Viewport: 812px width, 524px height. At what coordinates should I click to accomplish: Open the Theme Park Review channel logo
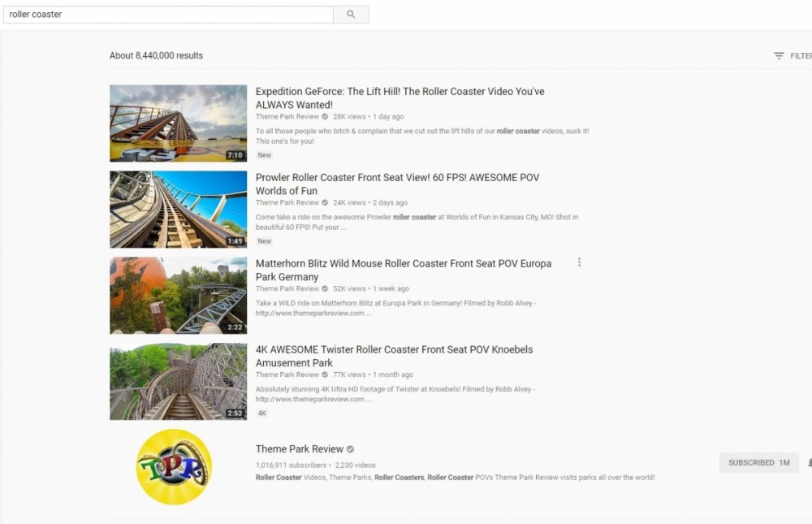click(x=174, y=467)
